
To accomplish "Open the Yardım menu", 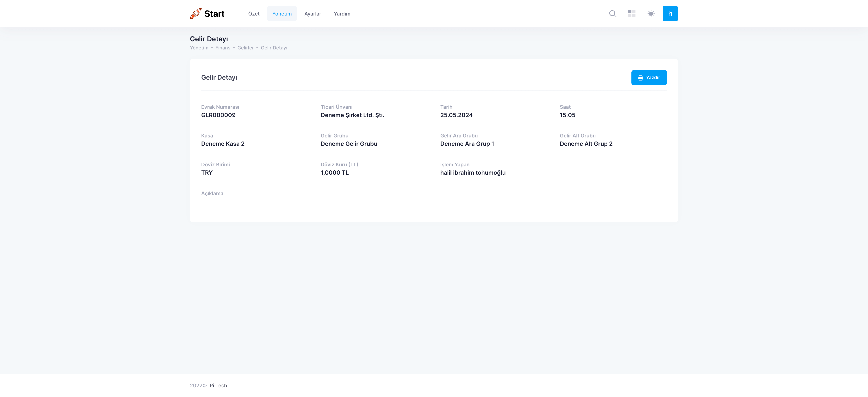I will [342, 14].
